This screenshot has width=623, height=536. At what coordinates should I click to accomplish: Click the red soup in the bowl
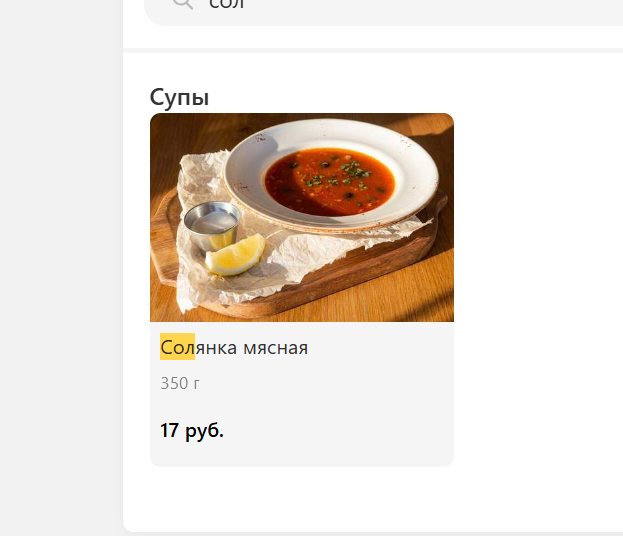pos(330,181)
